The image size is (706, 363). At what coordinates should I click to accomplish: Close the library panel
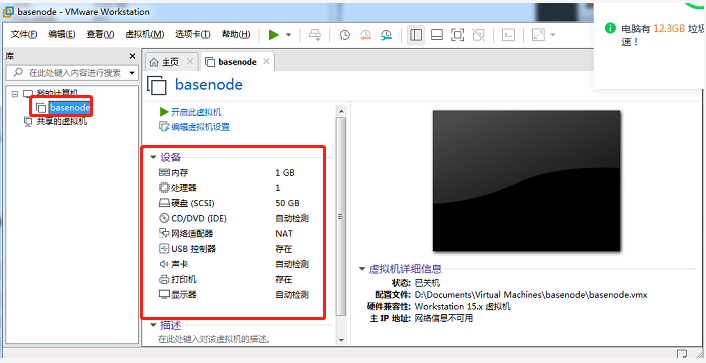point(132,56)
